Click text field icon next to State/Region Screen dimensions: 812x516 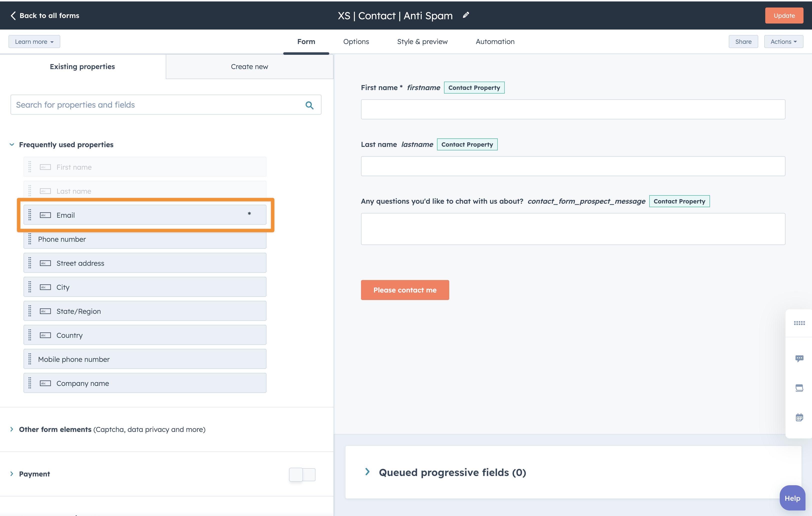[x=45, y=311]
